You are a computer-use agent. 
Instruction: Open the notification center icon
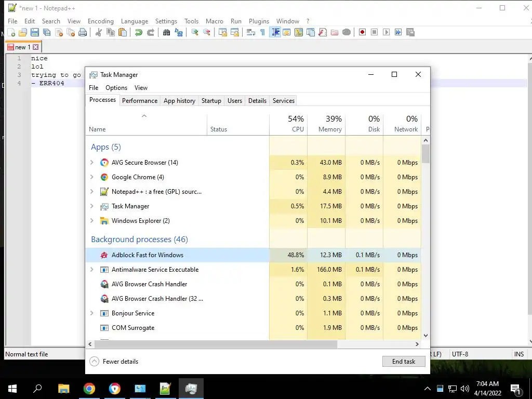tap(516, 389)
